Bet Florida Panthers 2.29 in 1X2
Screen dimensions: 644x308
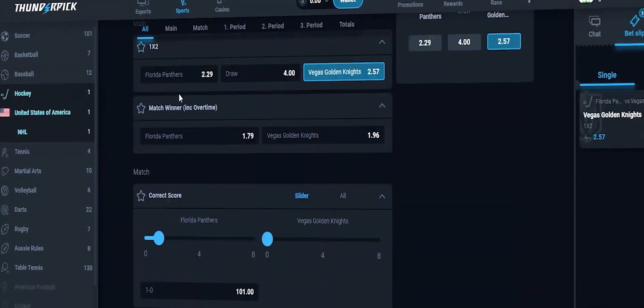[x=179, y=74]
